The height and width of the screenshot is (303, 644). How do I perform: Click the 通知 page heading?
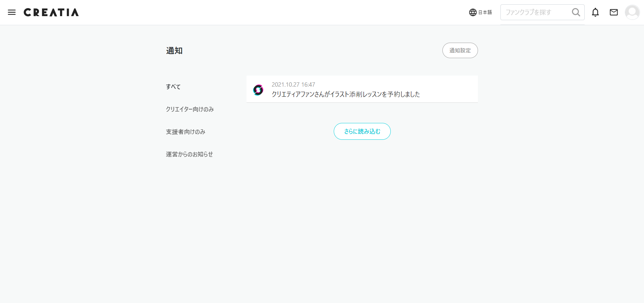(x=174, y=51)
